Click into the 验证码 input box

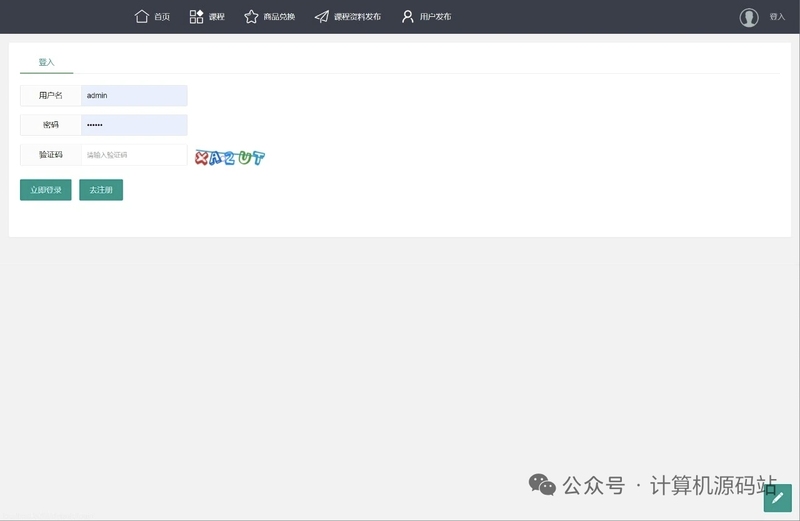tap(134, 155)
